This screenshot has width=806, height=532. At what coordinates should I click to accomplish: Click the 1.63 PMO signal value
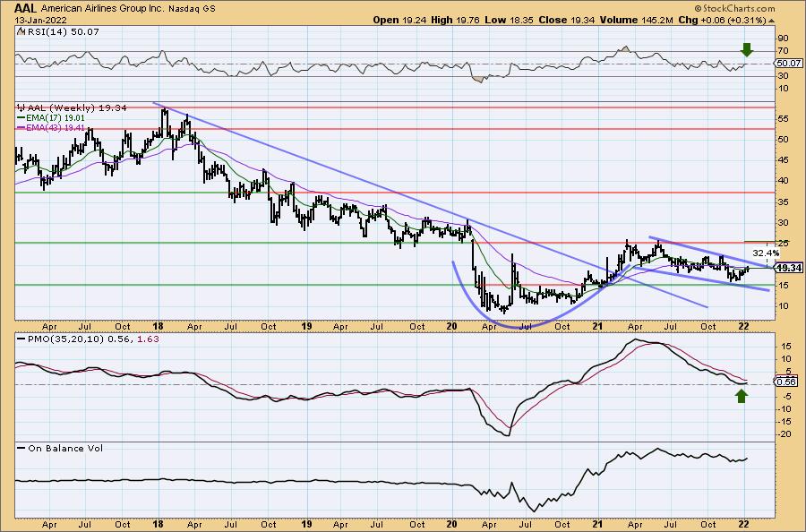coord(148,339)
